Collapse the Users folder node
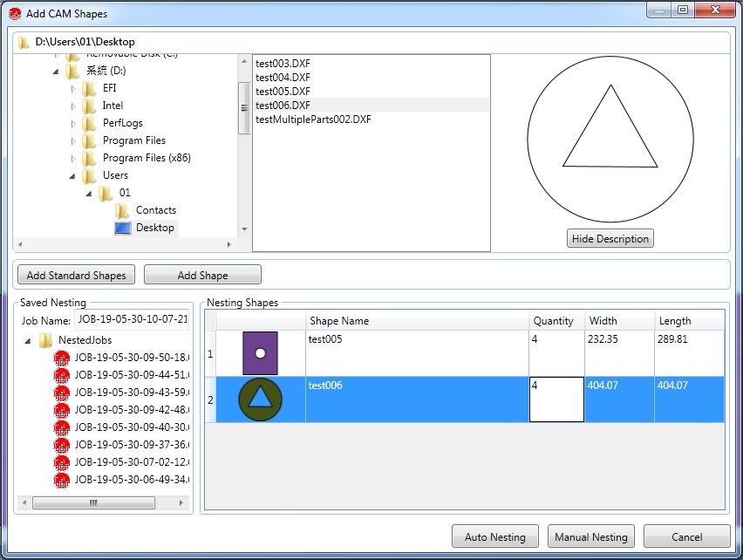Image resolution: width=743 pixels, height=560 pixels. [73, 175]
